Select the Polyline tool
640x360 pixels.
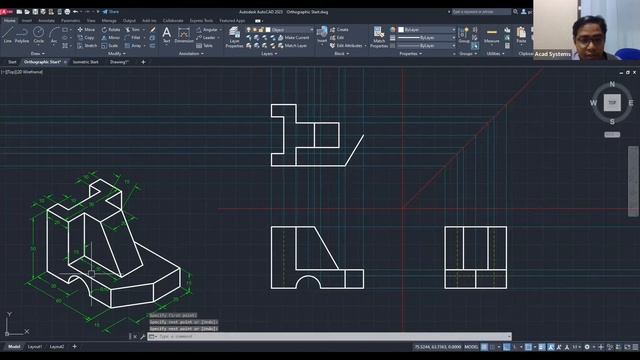coord(22,35)
